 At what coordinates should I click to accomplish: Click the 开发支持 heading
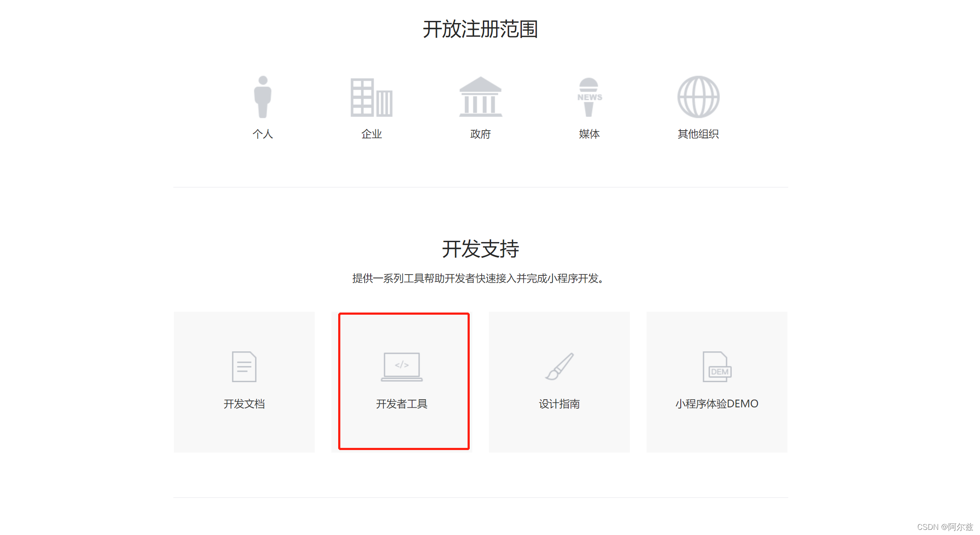pyautogui.click(x=480, y=250)
